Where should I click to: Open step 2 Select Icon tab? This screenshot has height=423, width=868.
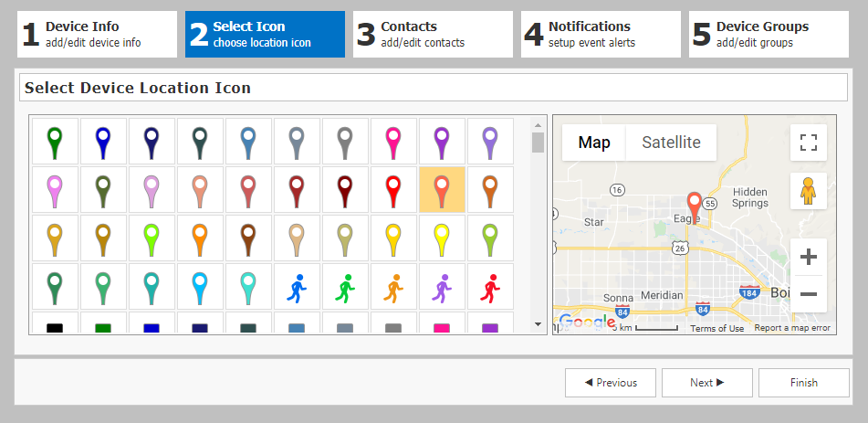(x=266, y=35)
